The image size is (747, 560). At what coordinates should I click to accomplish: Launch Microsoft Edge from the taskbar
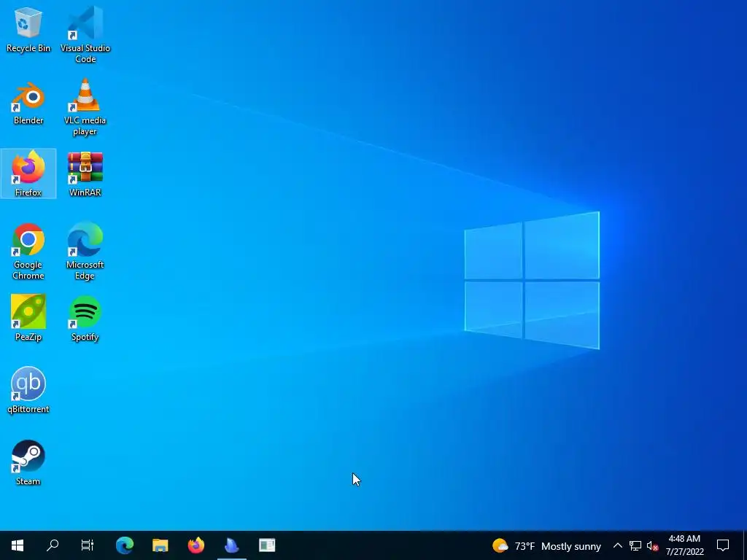click(x=125, y=545)
